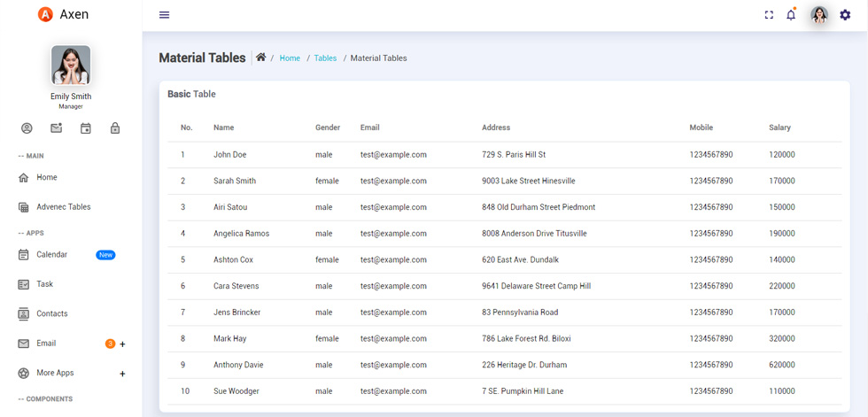Click the New badge beside Calendar
This screenshot has height=417, width=868.
pos(105,255)
